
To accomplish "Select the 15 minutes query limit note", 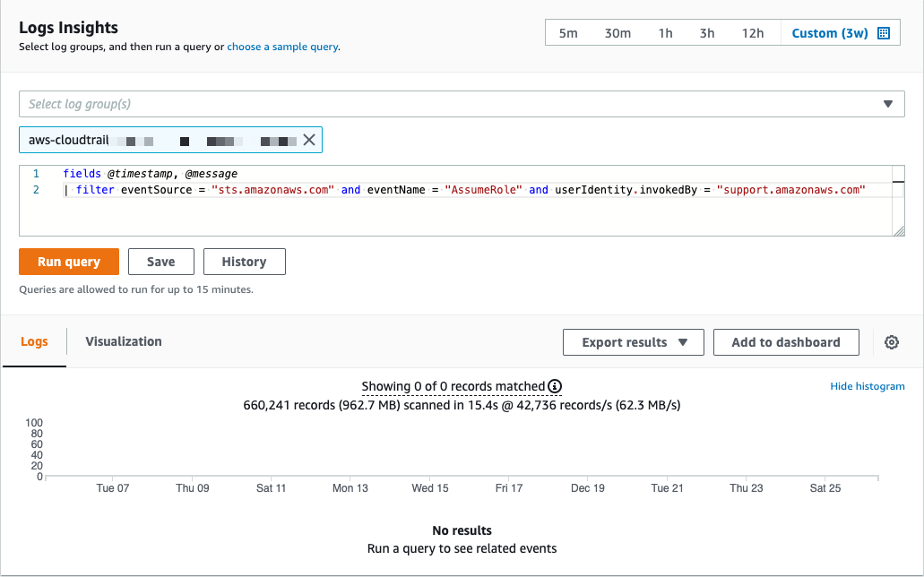I will 136,289.
